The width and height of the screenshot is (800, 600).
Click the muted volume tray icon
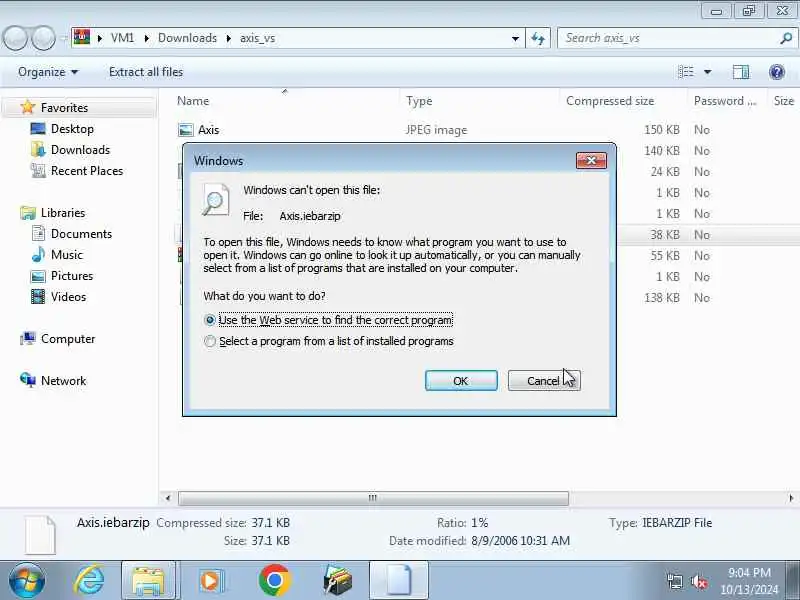[x=698, y=582]
